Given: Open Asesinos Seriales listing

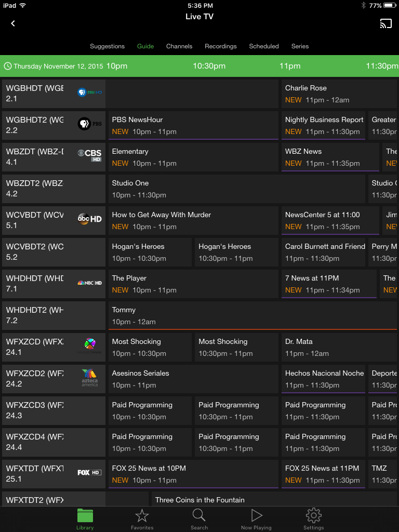Looking at the screenshot, I should tap(193, 379).
